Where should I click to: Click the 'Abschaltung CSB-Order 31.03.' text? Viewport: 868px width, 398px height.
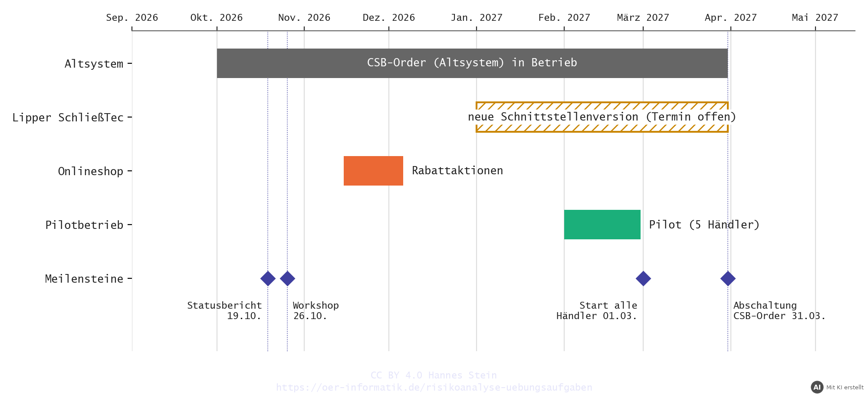(779, 310)
